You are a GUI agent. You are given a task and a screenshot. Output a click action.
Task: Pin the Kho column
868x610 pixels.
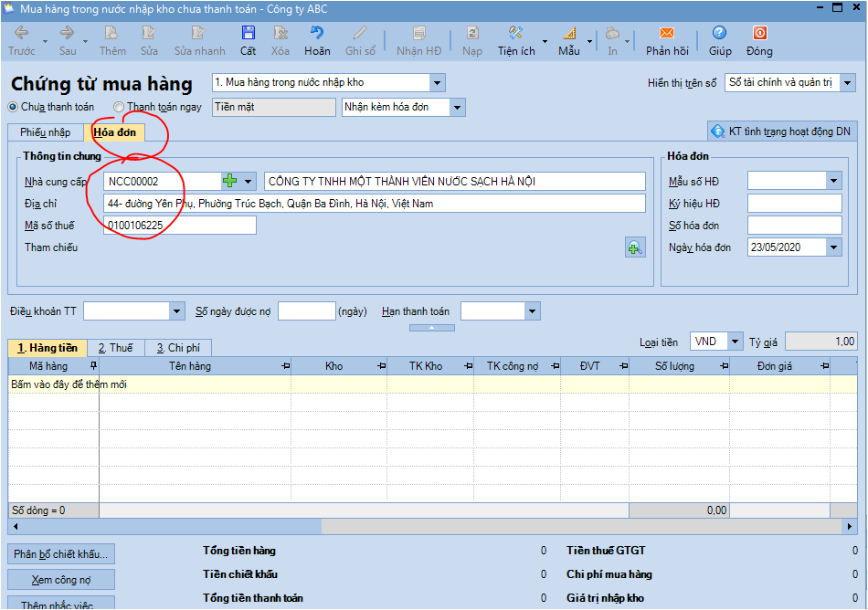coord(381,365)
